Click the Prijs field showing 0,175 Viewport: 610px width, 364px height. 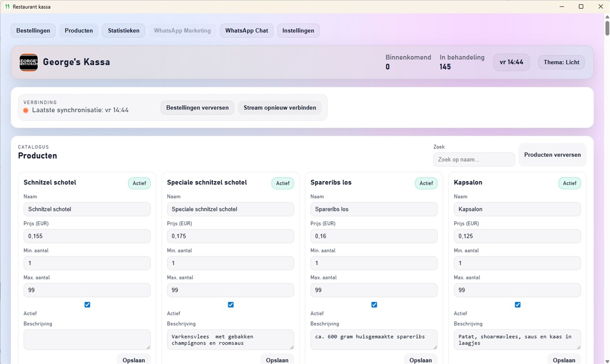click(230, 236)
